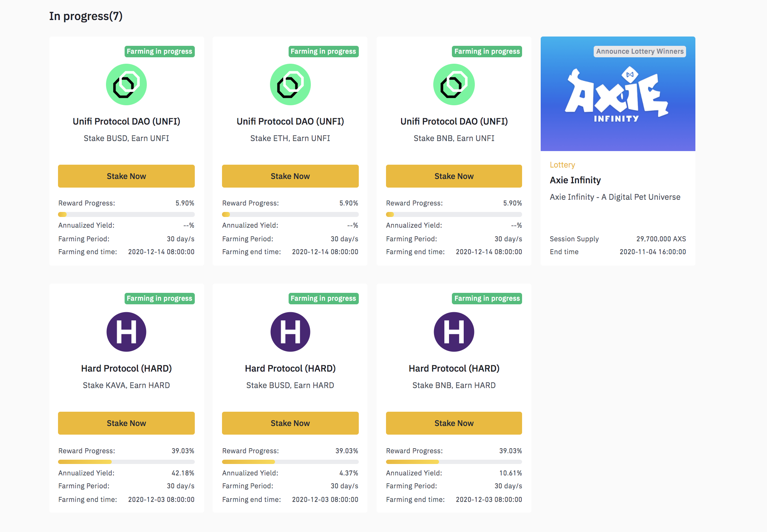Image resolution: width=767 pixels, height=532 pixels.
Task: Click Farming in progress badge on HARD KAVA card
Action: [x=160, y=298]
